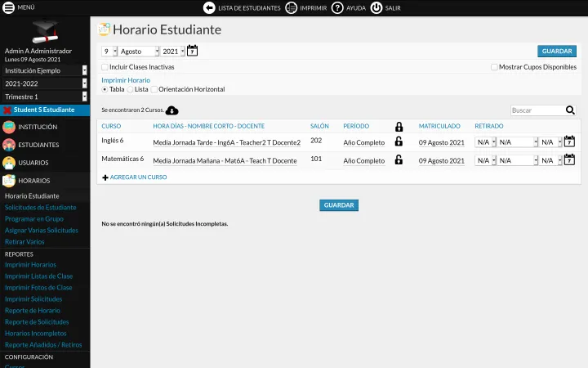Image resolution: width=588 pixels, height=368 pixels.
Task: Click the Agregar un curso link
Action: [x=138, y=177]
